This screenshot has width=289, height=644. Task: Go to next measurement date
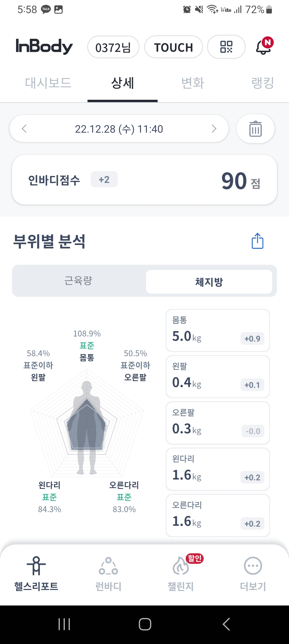(214, 129)
